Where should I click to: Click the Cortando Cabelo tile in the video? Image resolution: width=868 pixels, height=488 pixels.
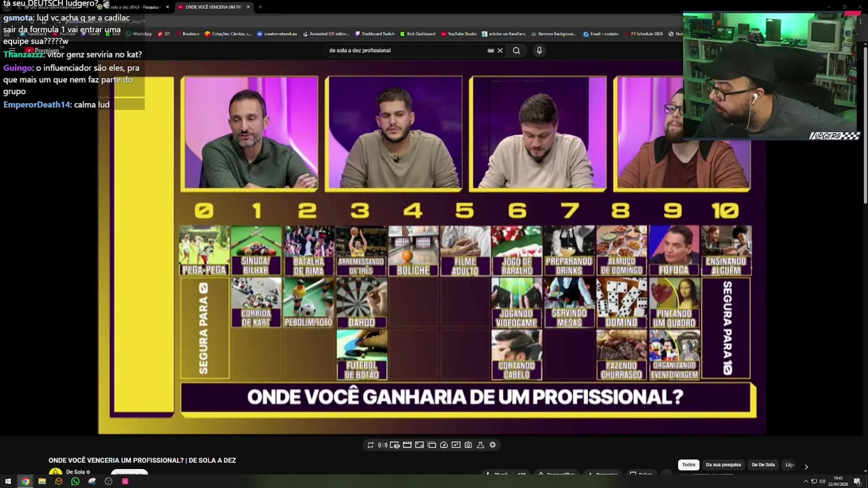tap(517, 354)
